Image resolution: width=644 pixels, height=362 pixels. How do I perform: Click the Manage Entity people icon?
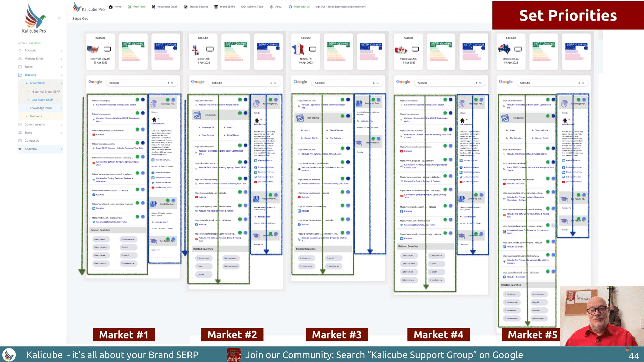pyautogui.click(x=20, y=59)
